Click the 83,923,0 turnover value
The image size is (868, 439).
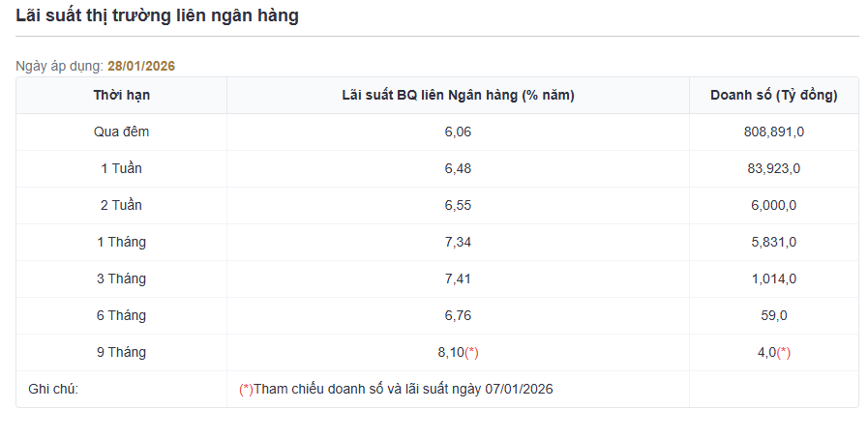click(773, 168)
